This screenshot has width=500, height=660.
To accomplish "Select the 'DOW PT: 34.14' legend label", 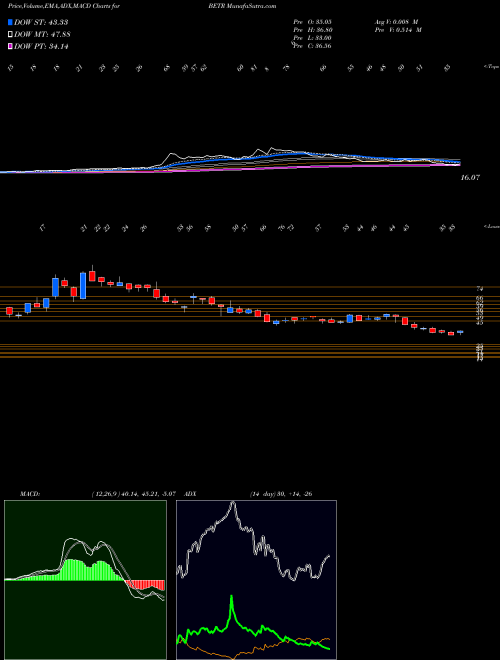I will point(41,46).
